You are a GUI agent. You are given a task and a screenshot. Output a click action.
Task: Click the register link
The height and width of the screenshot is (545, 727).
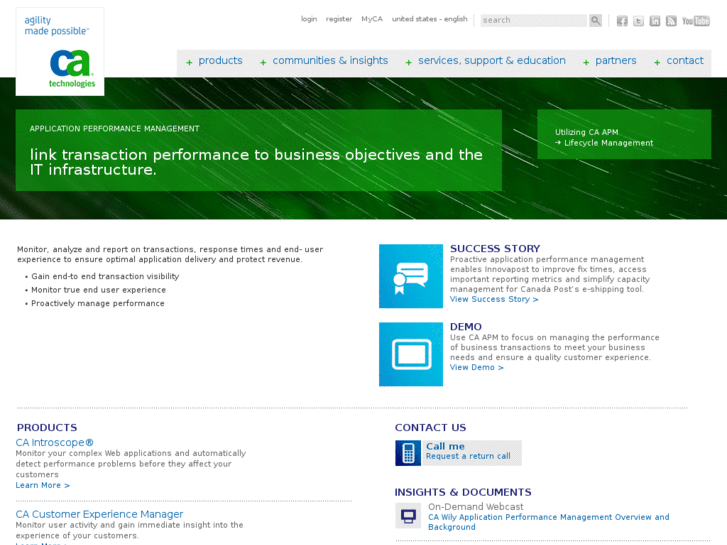(x=339, y=19)
